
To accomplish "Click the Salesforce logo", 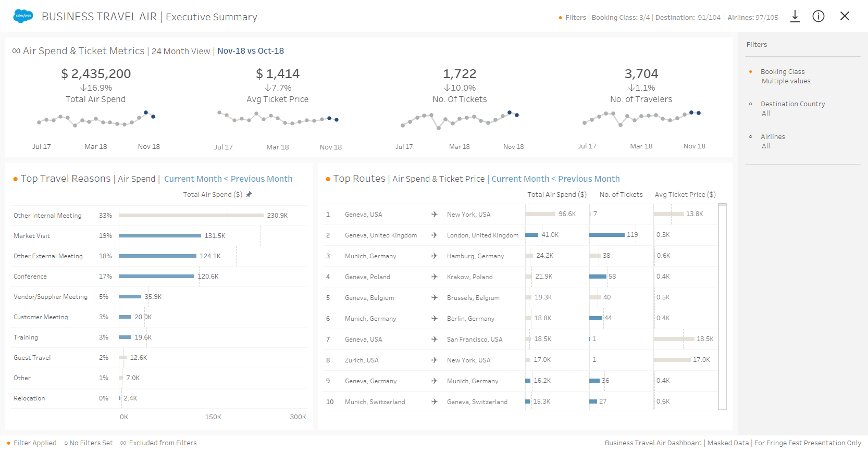I will (23, 16).
